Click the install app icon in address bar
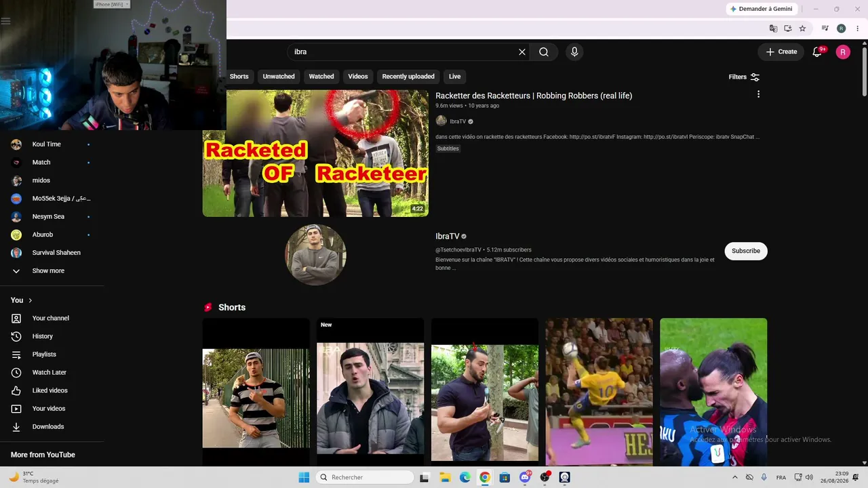Image resolution: width=868 pixels, height=488 pixels. (788, 28)
